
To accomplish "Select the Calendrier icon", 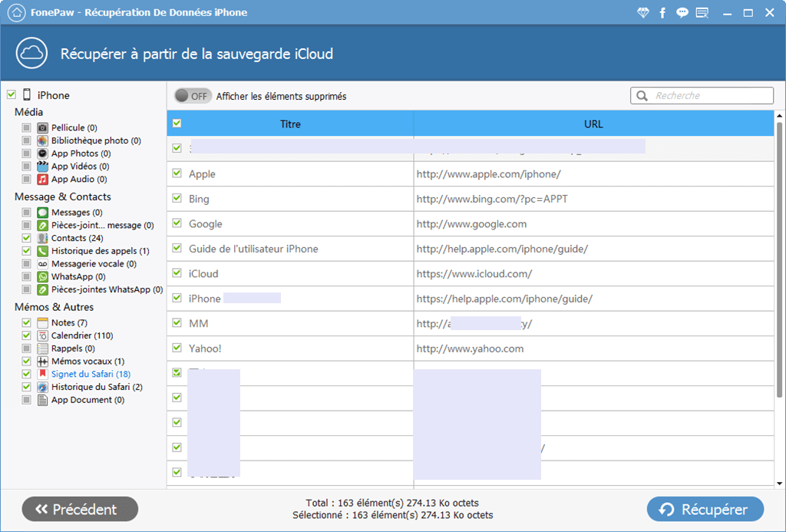I will (43, 336).
